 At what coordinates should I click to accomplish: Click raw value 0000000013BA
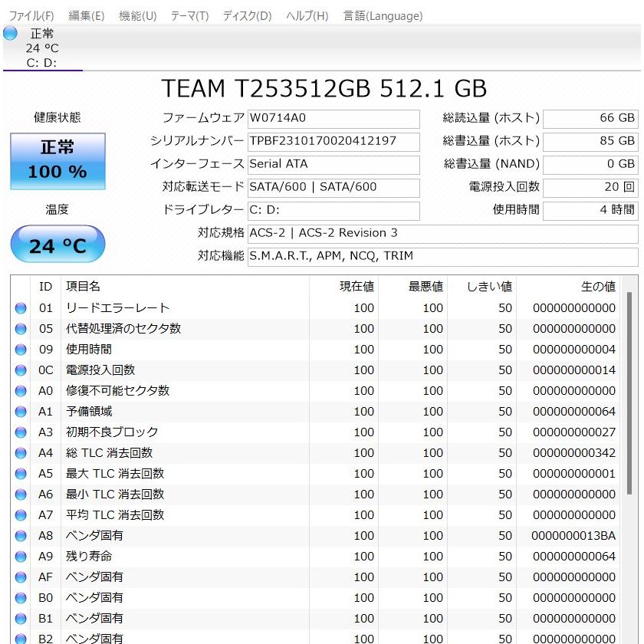[573, 536]
